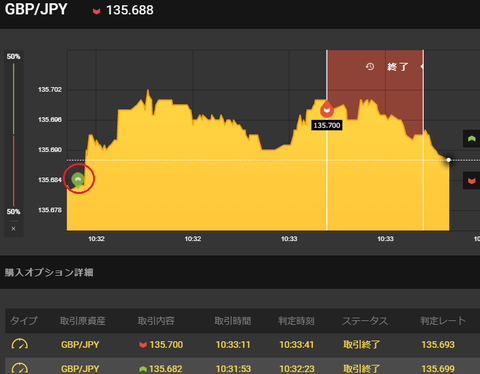Click the white current-price dot on the chart line

pos(449,160)
